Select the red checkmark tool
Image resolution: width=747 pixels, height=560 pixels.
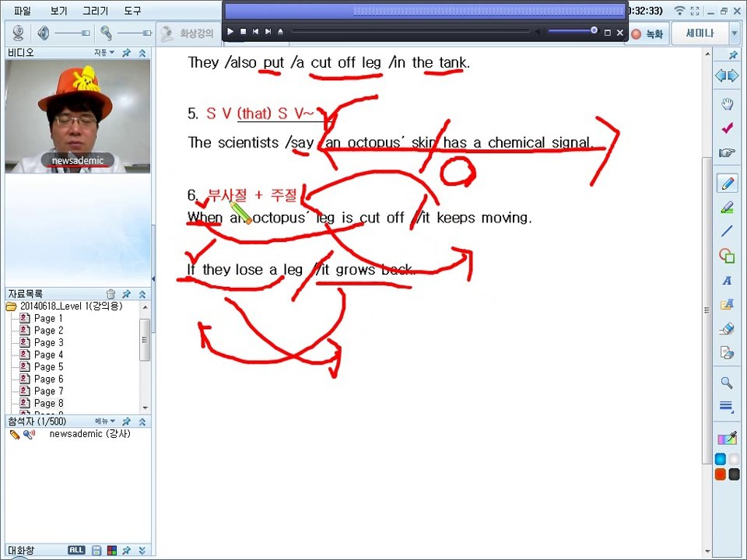[727, 128]
